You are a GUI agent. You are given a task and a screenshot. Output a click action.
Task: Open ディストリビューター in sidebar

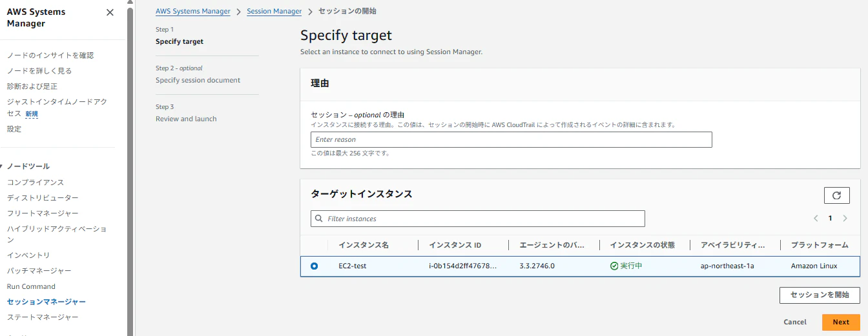[x=43, y=198]
